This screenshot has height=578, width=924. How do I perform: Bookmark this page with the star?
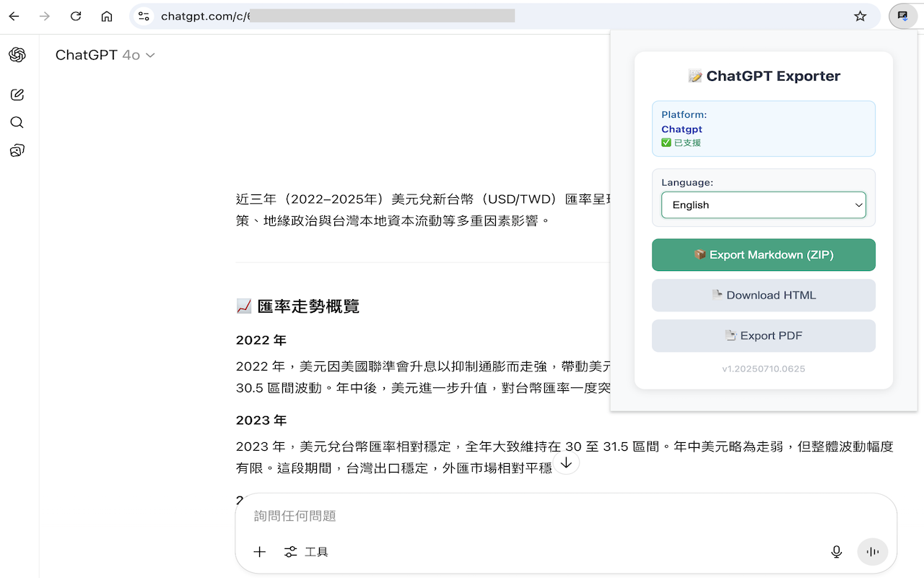(x=860, y=16)
